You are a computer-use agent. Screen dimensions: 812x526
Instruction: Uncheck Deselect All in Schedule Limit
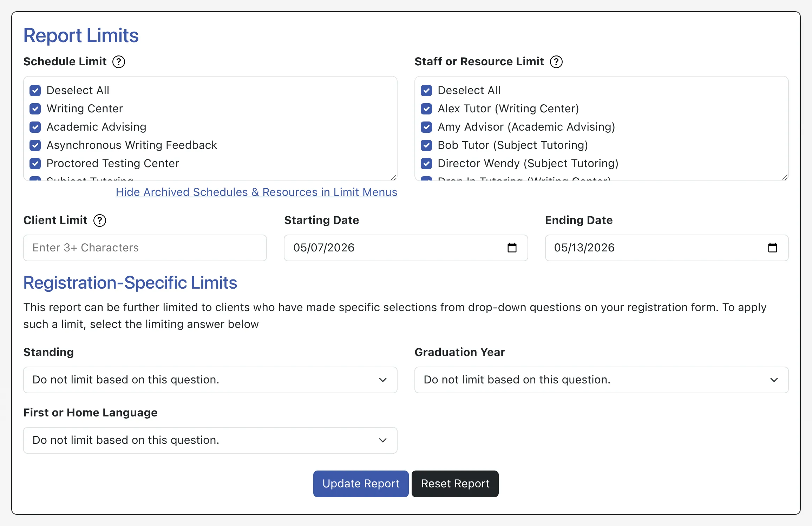click(x=35, y=91)
